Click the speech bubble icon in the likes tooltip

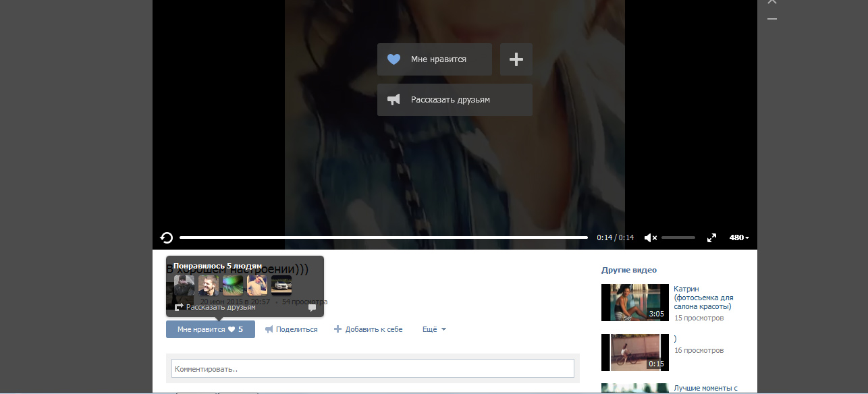(312, 308)
